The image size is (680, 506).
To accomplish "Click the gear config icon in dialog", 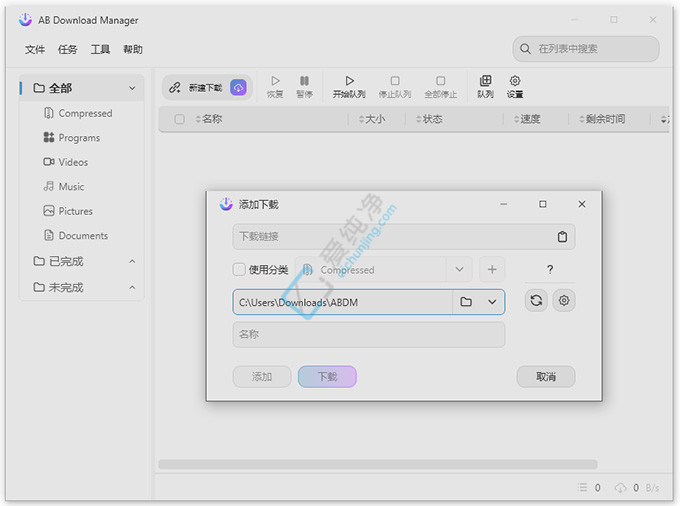I will 564,300.
